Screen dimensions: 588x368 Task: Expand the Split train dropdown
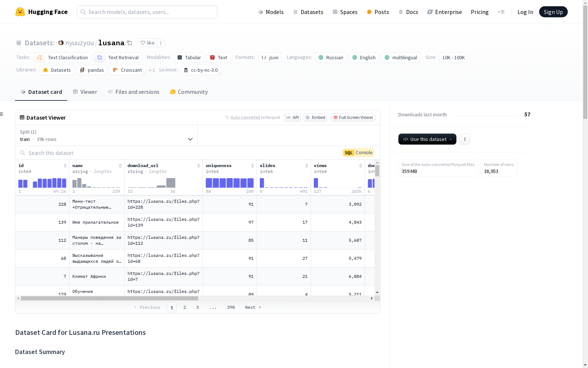pos(106,135)
